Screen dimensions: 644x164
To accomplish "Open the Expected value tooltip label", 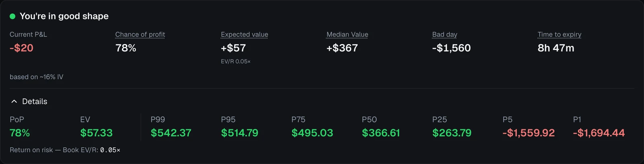I will tap(244, 35).
